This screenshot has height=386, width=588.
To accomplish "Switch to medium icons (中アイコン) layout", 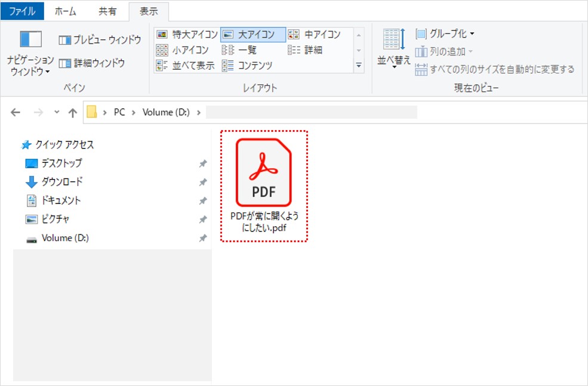I will [314, 35].
